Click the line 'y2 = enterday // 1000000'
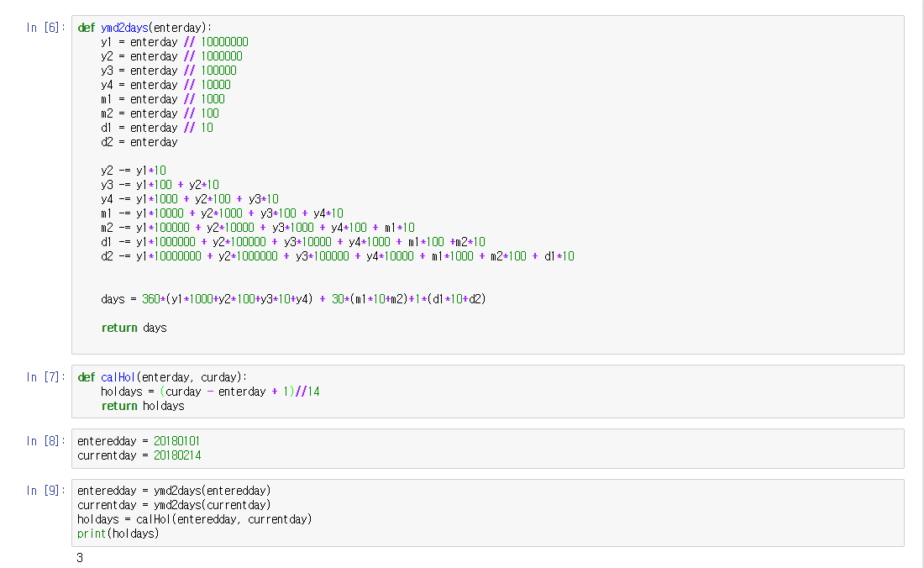The height and width of the screenshot is (568, 924). point(171,56)
